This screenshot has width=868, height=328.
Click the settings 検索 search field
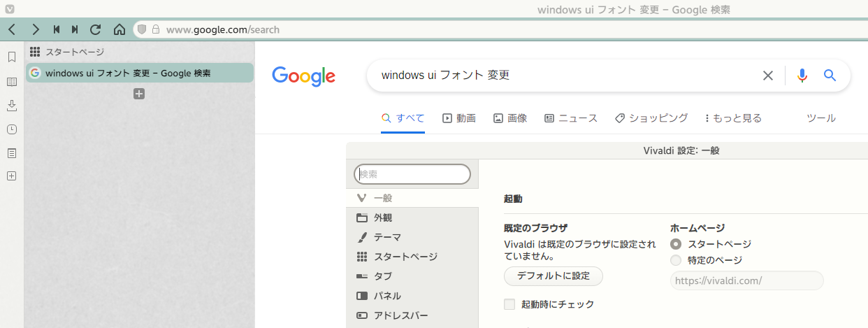(x=412, y=174)
